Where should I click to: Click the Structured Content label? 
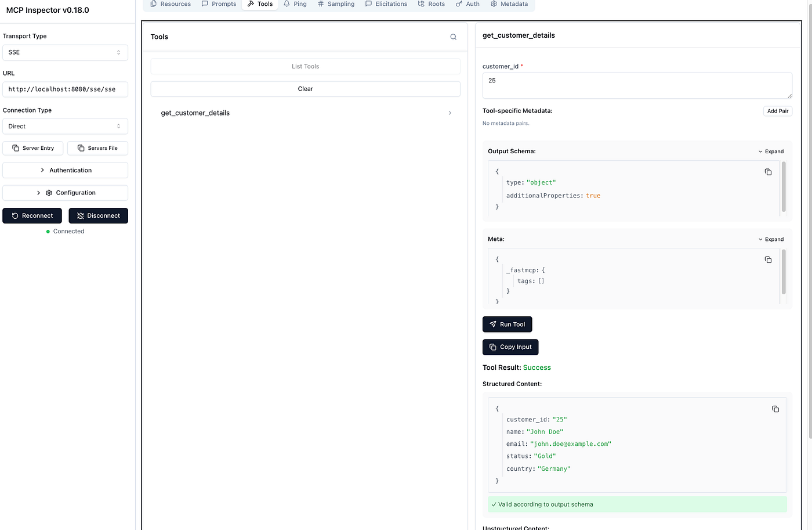(x=512, y=384)
